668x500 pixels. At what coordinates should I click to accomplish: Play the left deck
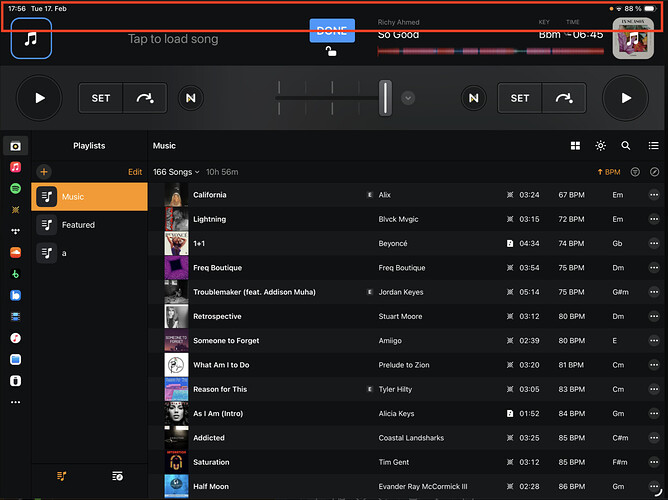click(40, 98)
